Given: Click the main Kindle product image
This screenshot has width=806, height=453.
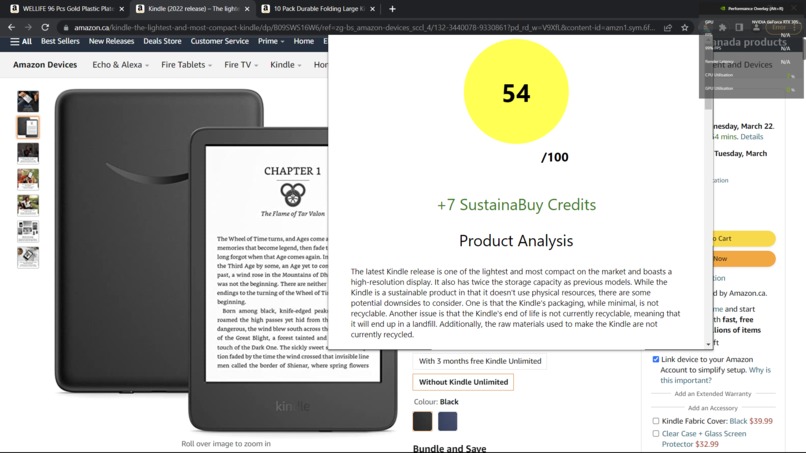Looking at the screenshot, I should tap(226, 261).
